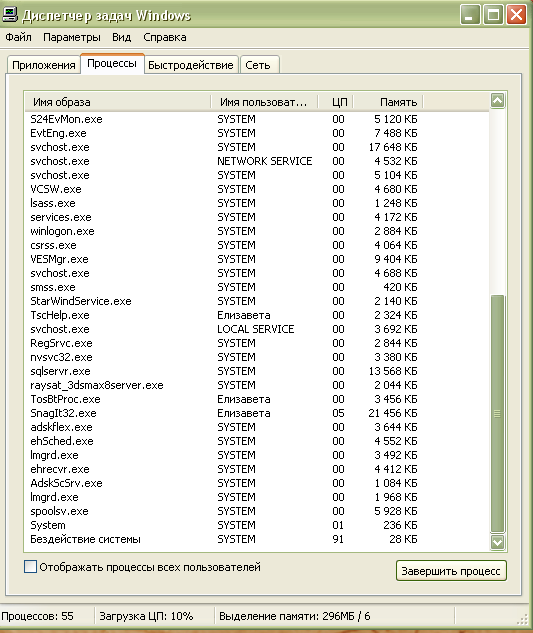Screen dimensions: 533x633
Task: Click the scroll down arrow in process list
Action: click(x=497, y=542)
